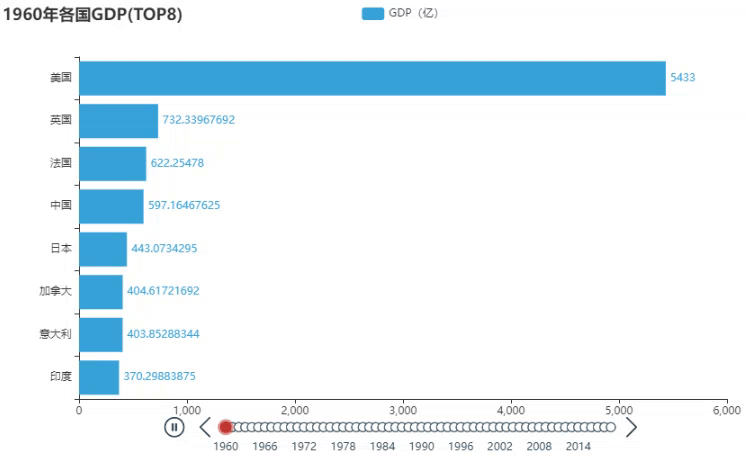748x458 pixels.
Task: Select the red 1960 timeline point
Action: 226,427
